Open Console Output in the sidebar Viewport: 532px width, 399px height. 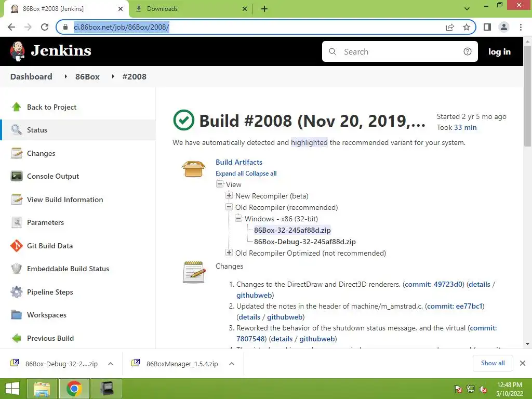(x=53, y=176)
